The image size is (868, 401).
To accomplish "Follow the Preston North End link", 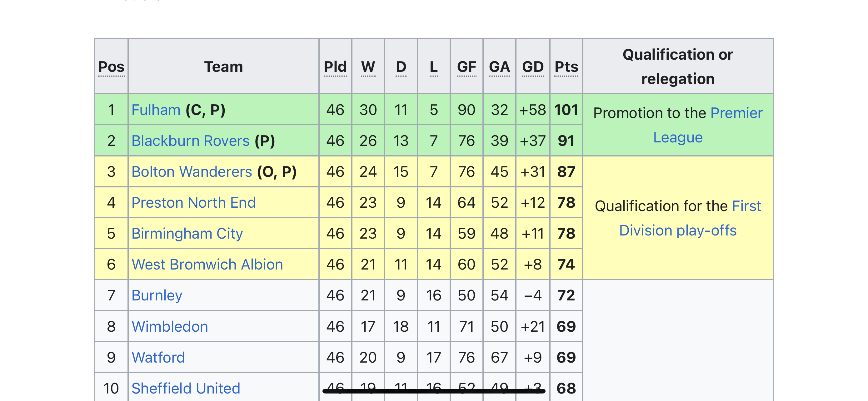I will coord(193,203).
